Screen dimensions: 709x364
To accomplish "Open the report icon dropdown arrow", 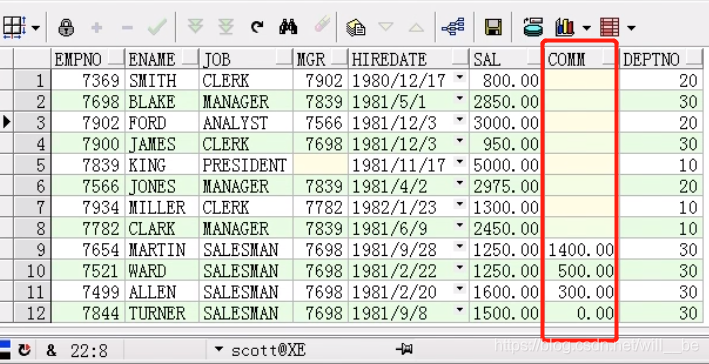I will click(631, 28).
